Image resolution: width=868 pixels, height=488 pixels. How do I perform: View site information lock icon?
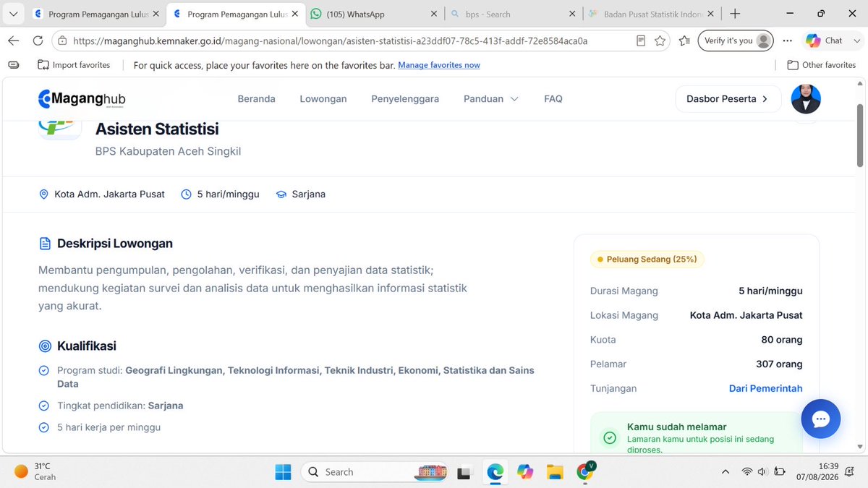(x=62, y=41)
